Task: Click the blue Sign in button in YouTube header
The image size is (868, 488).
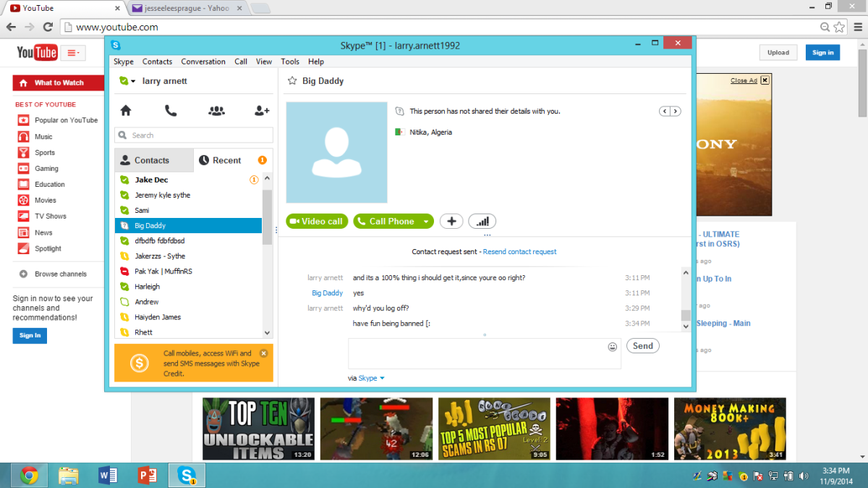Action: [x=823, y=53]
